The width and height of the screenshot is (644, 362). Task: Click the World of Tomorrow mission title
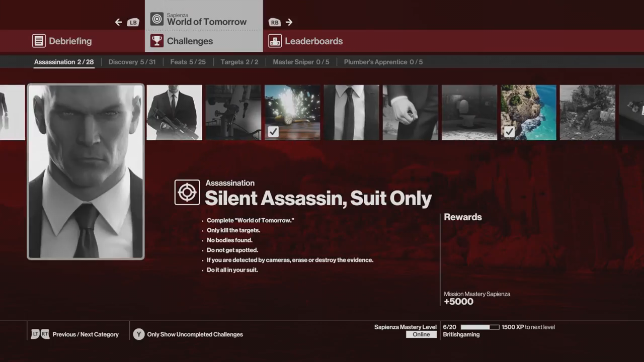207,22
